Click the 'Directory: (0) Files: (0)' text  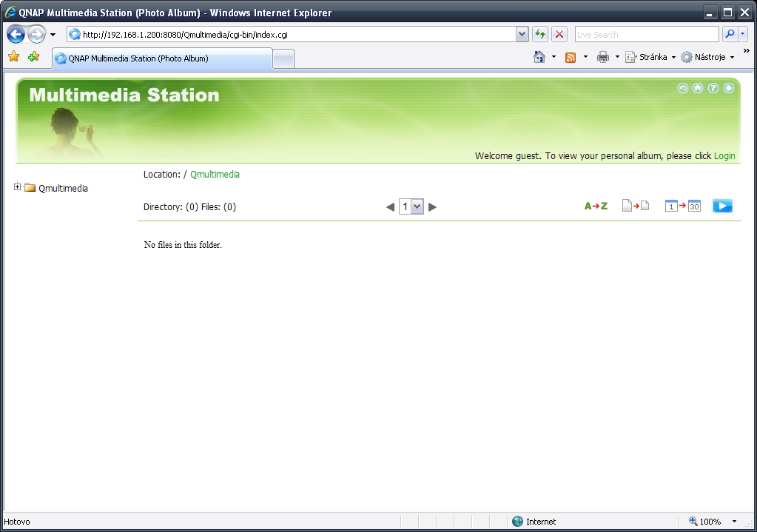pyautogui.click(x=189, y=206)
